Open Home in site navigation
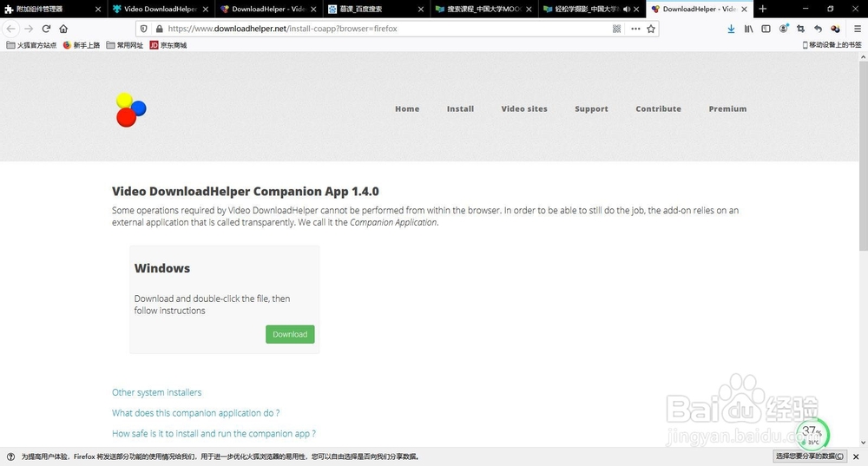This screenshot has width=868, height=466. pyautogui.click(x=407, y=109)
